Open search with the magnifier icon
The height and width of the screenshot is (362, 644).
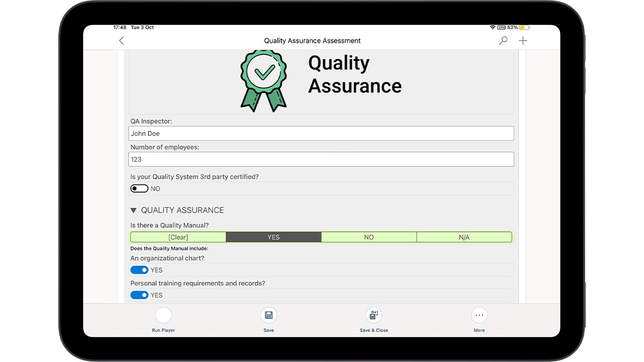click(x=503, y=41)
